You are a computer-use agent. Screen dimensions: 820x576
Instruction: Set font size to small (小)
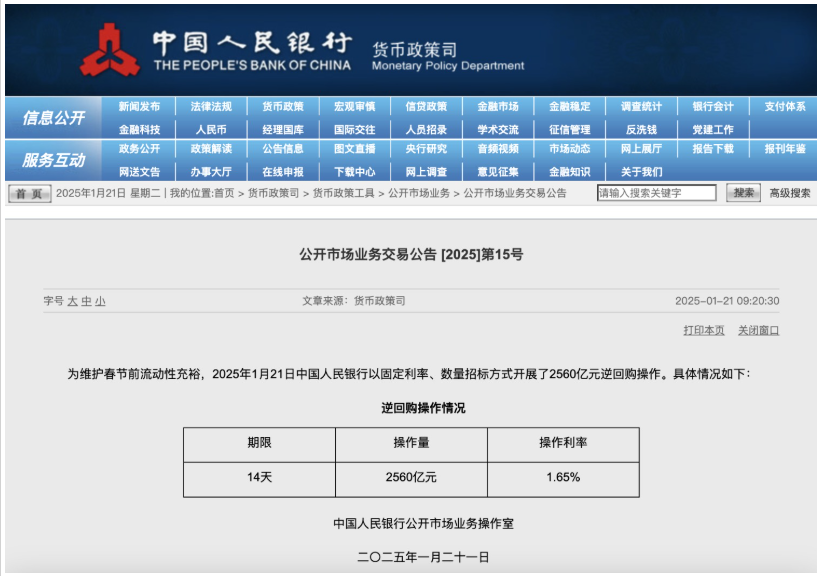[100, 301]
